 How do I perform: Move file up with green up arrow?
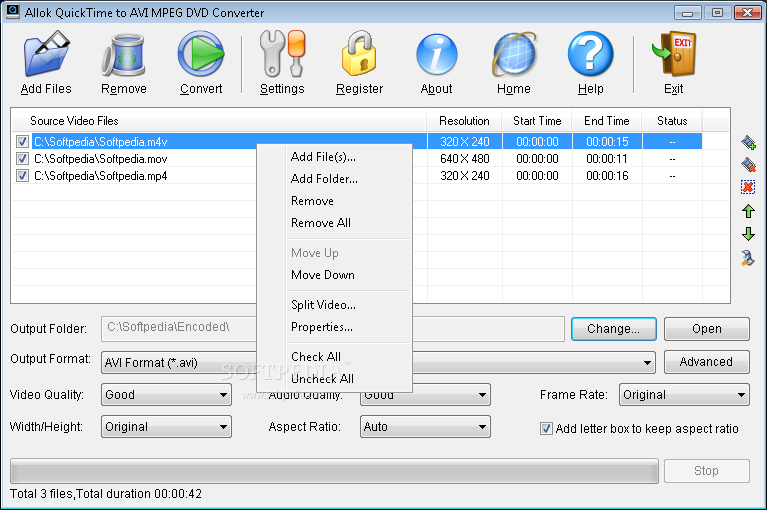pos(748,211)
